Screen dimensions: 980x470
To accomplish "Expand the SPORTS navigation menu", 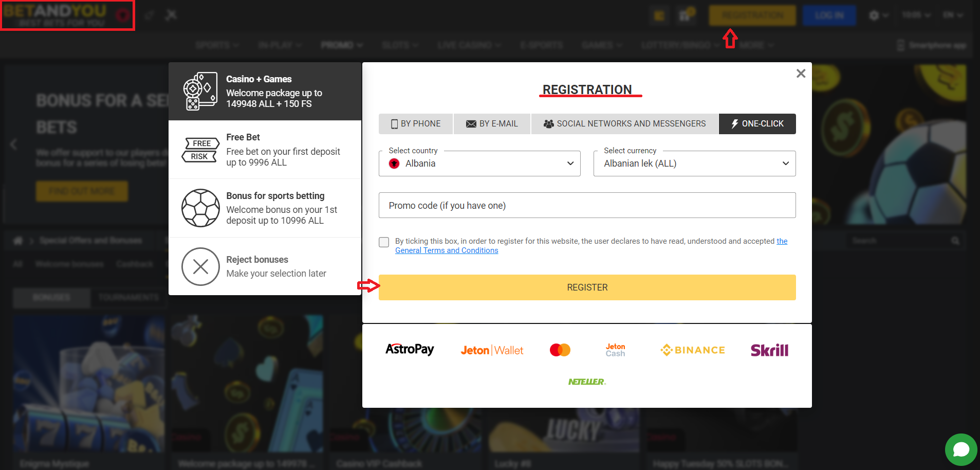I will tap(217, 45).
